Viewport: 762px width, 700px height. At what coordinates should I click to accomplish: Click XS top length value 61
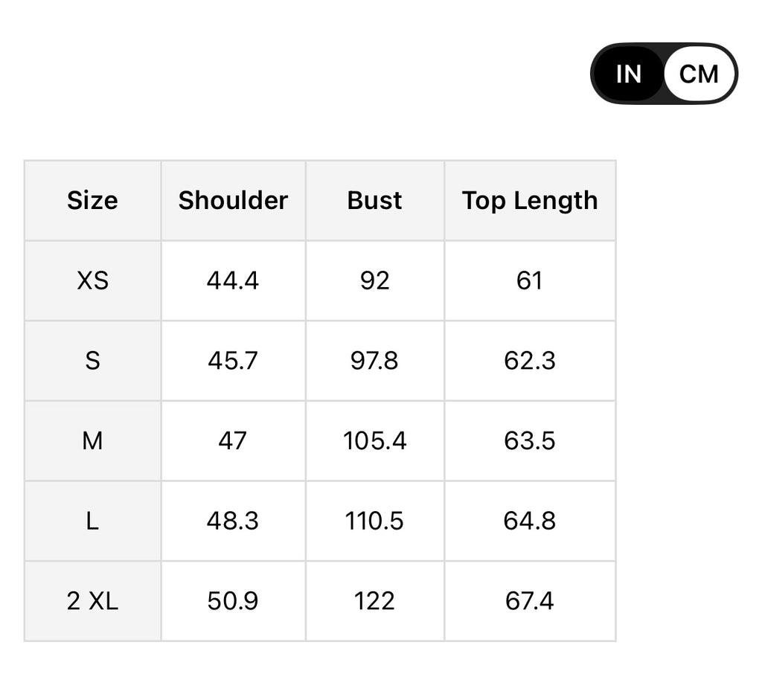pos(529,280)
